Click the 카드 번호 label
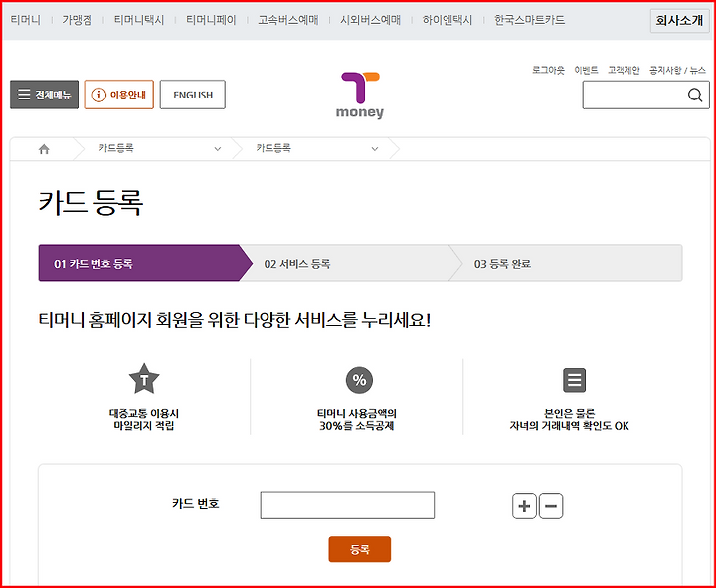716x588 pixels. pyautogui.click(x=196, y=504)
